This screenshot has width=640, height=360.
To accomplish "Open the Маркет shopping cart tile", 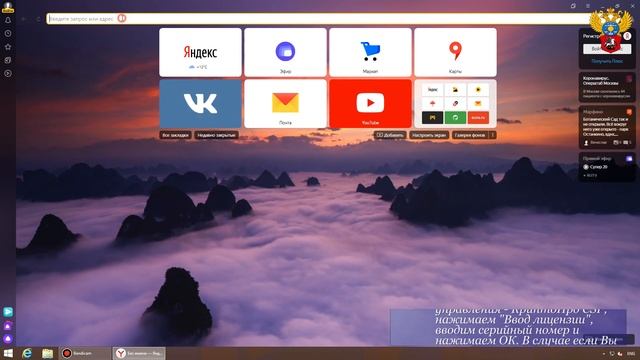I will [370, 52].
